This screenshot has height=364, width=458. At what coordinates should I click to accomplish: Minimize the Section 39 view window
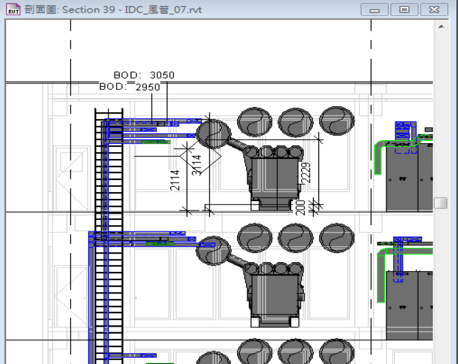[374, 10]
